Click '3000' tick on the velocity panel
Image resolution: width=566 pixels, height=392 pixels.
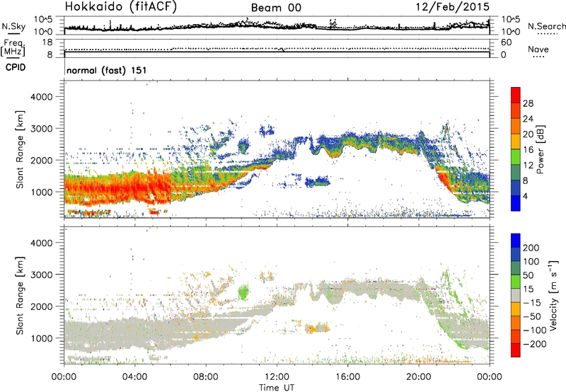[x=41, y=275]
